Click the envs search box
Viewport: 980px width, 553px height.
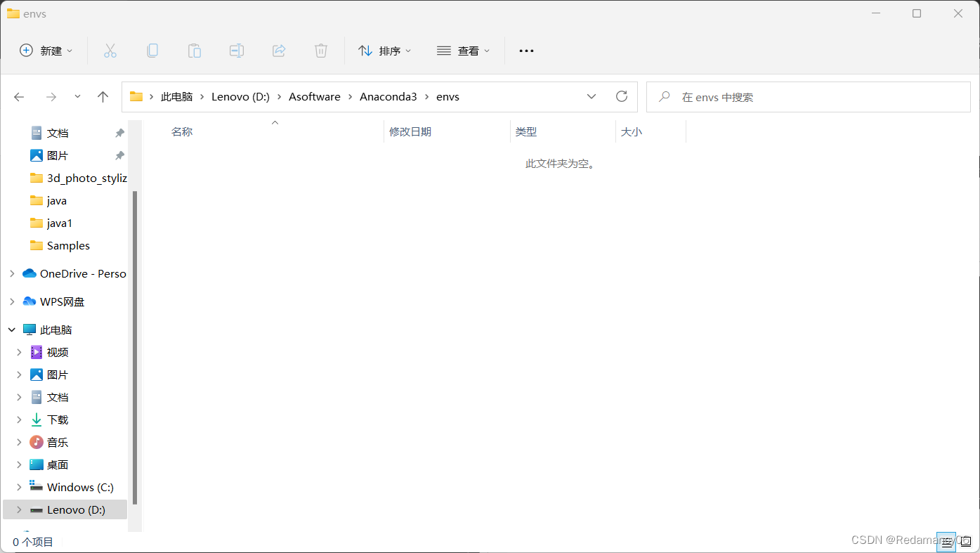tap(808, 97)
